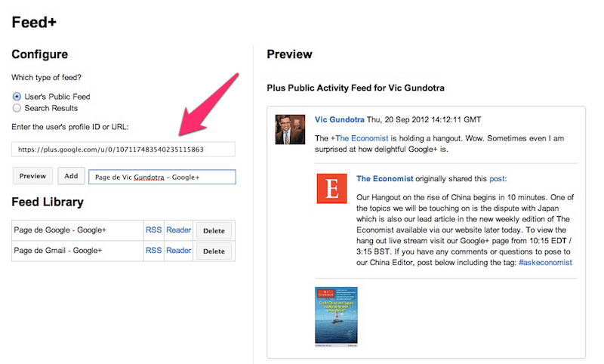The width and height of the screenshot is (604, 364).
Task: Open the Vic Gundotra author name link
Action: click(x=342, y=119)
